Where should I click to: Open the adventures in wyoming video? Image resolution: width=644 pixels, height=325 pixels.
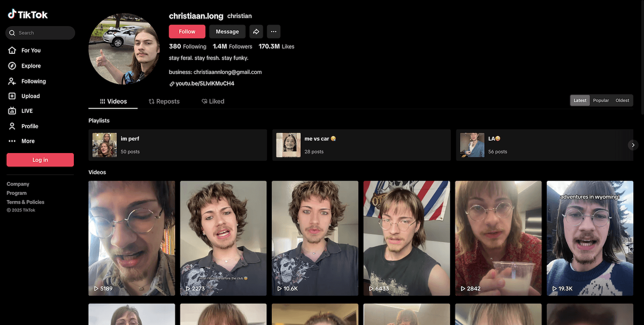[589, 238]
